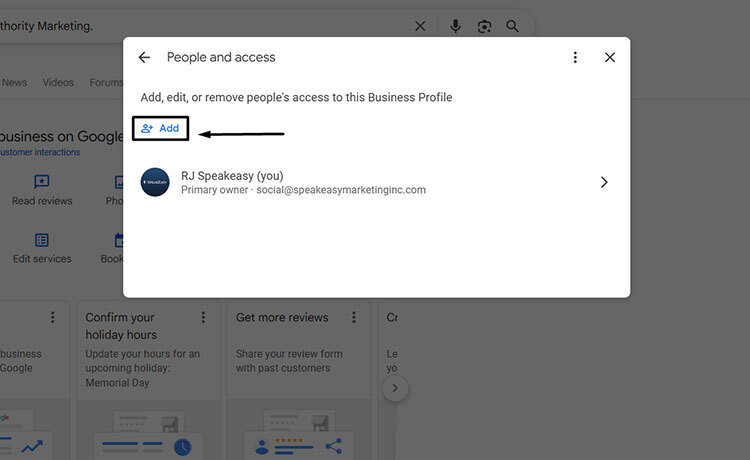The width and height of the screenshot is (750, 460).
Task: Clear the search box with the X icon
Action: (x=420, y=26)
